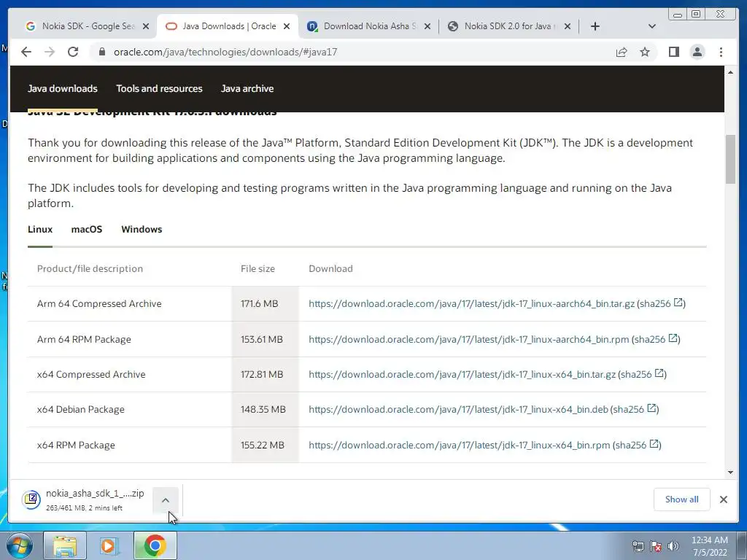Bookmark this page with the star icon
The height and width of the screenshot is (560, 747).
click(x=645, y=52)
